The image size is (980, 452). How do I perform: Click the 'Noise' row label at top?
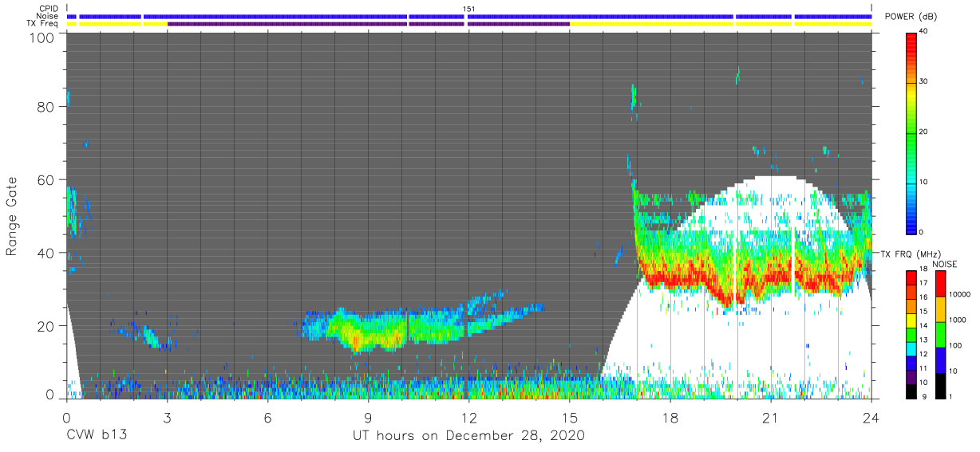point(49,16)
